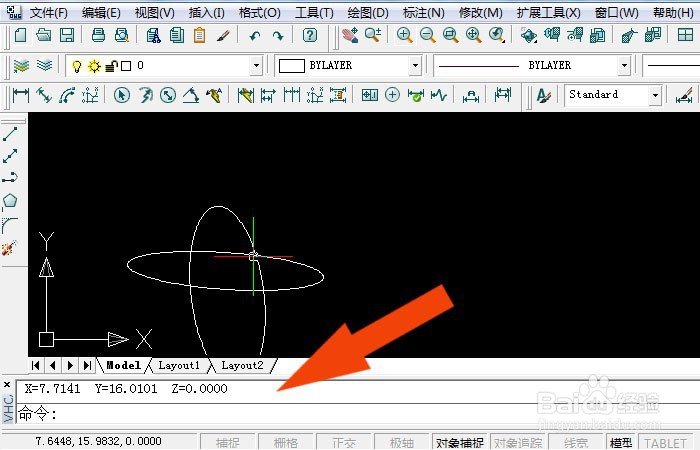This screenshot has height=450, width=700.
Task: Open the 插入(I) menu
Action: (206, 12)
